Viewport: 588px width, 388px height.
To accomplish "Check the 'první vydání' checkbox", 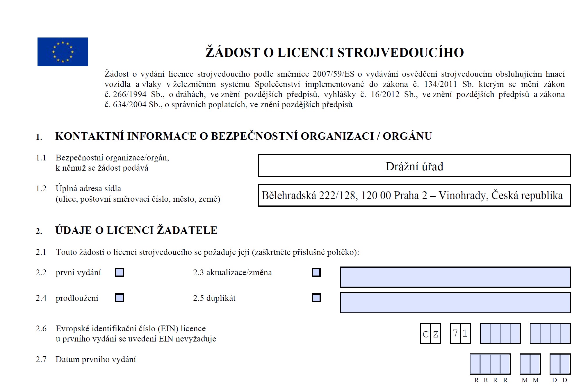I will pos(120,272).
